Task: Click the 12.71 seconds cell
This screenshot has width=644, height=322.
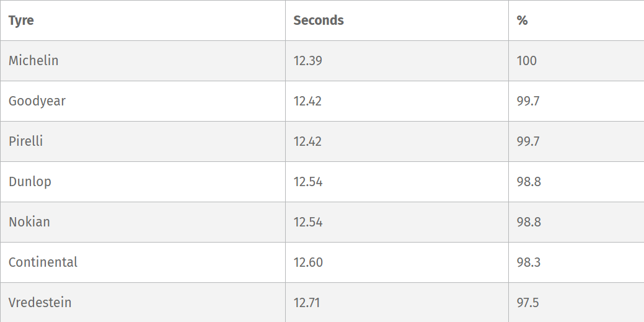Action: coord(307,303)
